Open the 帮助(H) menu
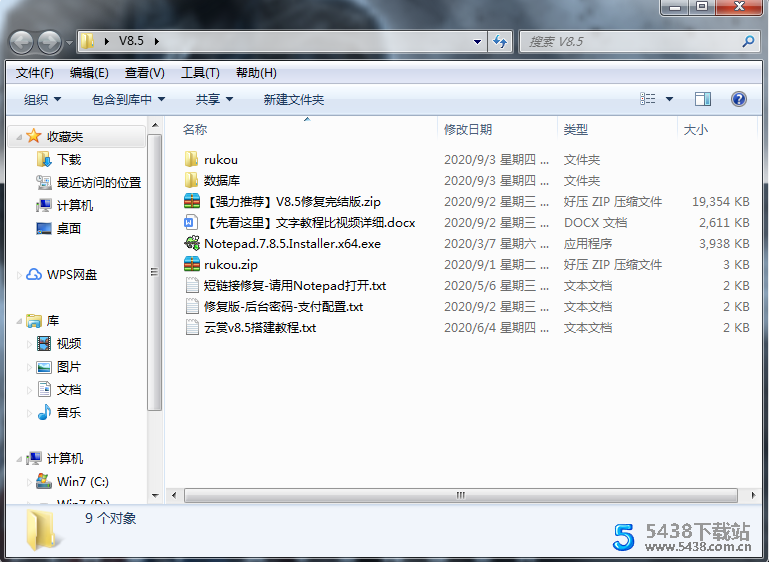 coord(256,73)
